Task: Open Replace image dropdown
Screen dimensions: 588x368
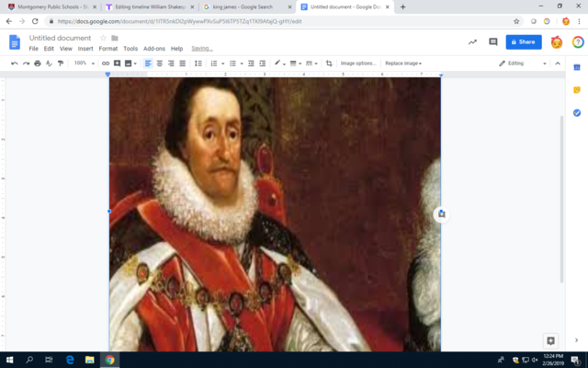Action: click(403, 63)
